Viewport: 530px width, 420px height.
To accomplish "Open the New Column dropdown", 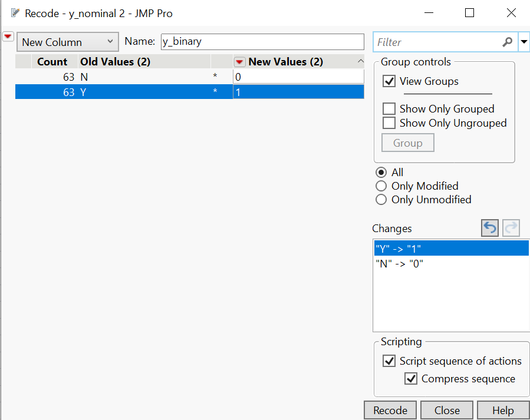I will pos(68,42).
